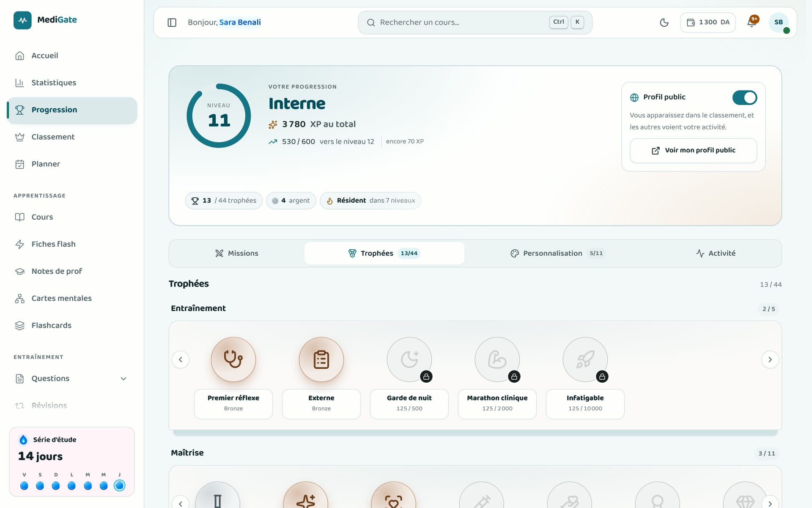Click the Externe clipboard trophy
The width and height of the screenshot is (812, 508).
click(321, 359)
